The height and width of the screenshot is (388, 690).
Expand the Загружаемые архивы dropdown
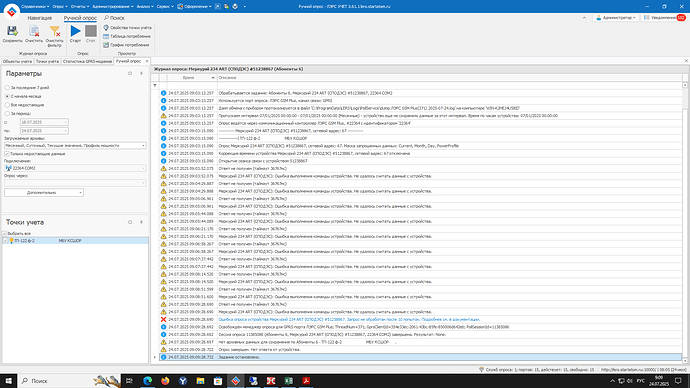click(x=143, y=145)
